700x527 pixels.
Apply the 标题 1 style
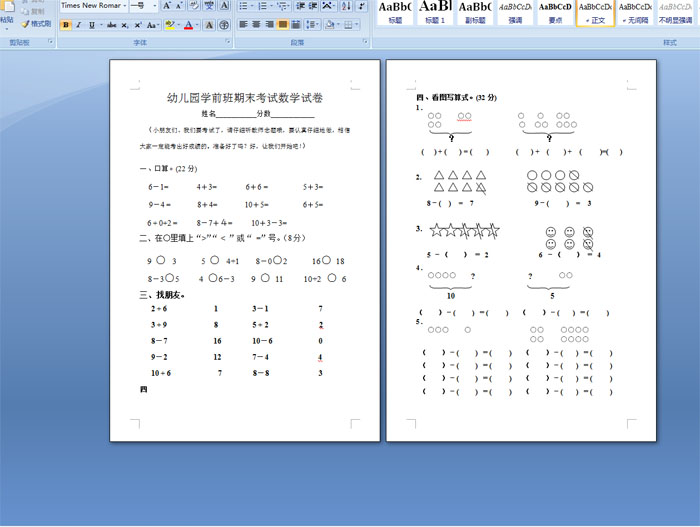(435, 13)
